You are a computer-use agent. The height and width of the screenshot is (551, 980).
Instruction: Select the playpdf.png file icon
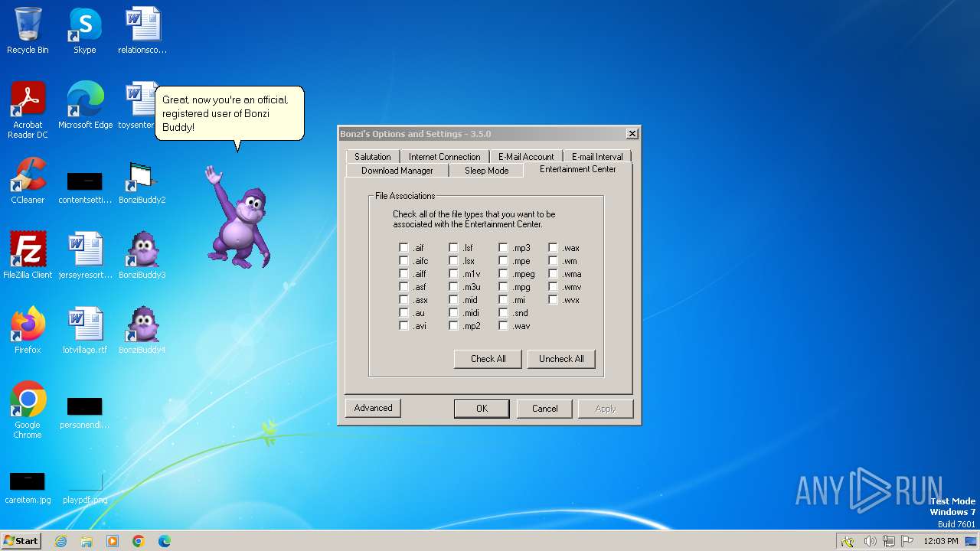click(x=85, y=488)
